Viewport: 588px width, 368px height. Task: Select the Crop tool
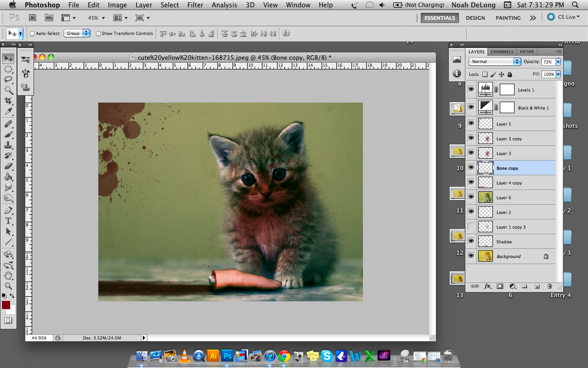[8, 101]
